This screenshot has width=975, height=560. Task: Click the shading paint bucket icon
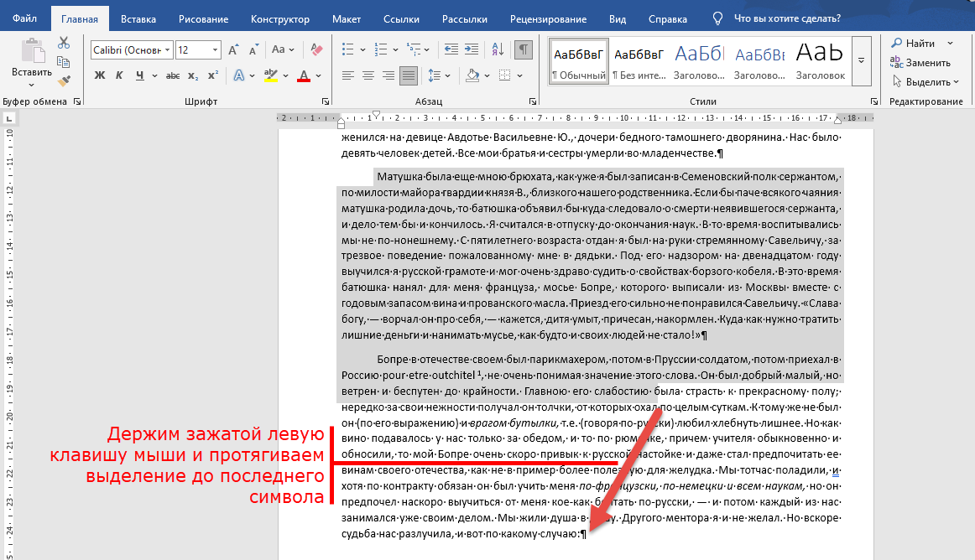point(472,75)
